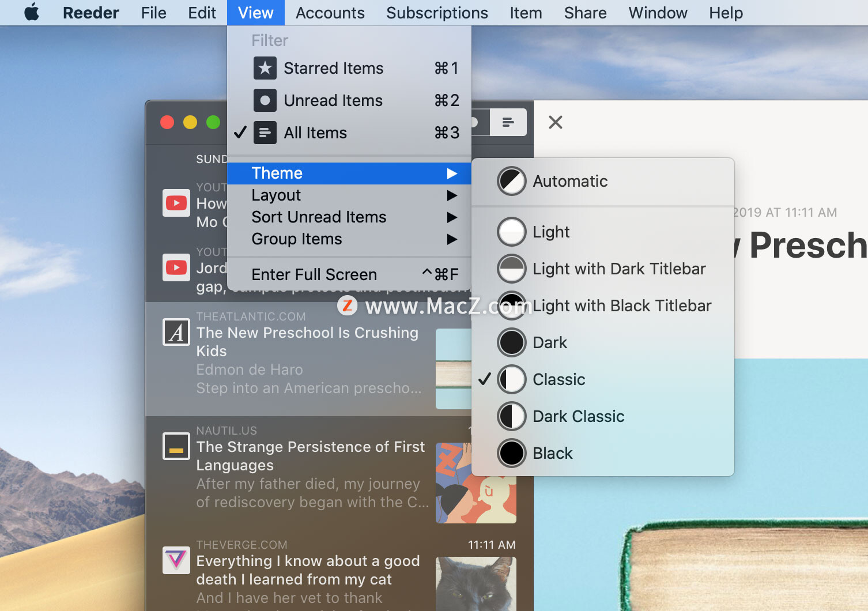Image resolution: width=868 pixels, height=611 pixels.
Task: Click The Verge feed icon
Action: (176, 560)
